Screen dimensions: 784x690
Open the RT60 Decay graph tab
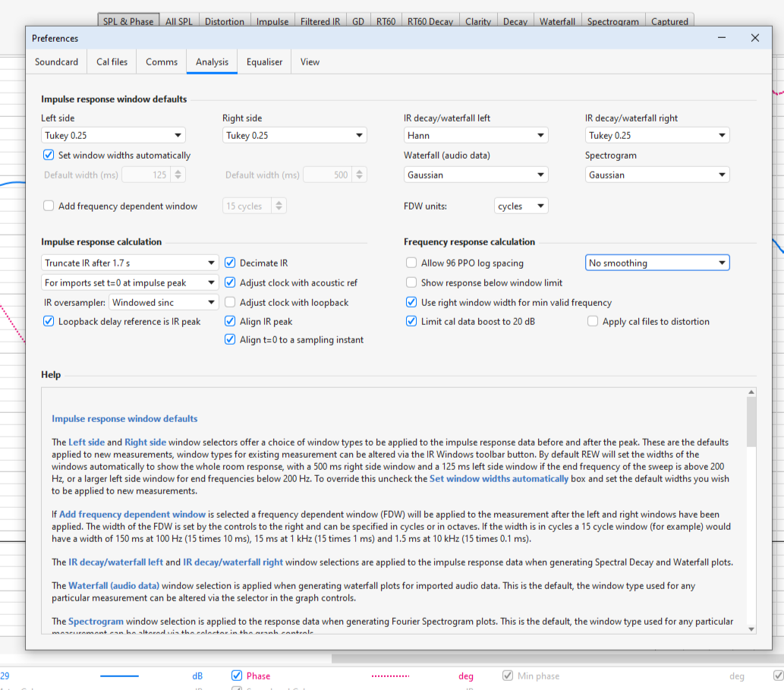(x=430, y=21)
